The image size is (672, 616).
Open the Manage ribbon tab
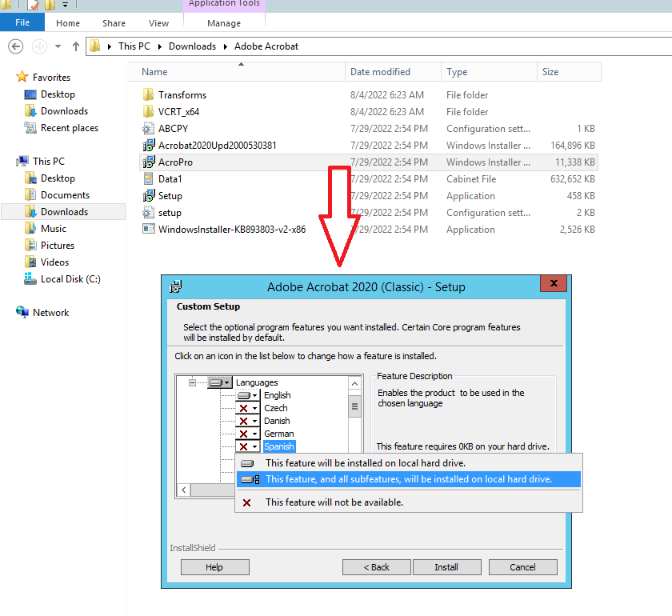pyautogui.click(x=224, y=23)
